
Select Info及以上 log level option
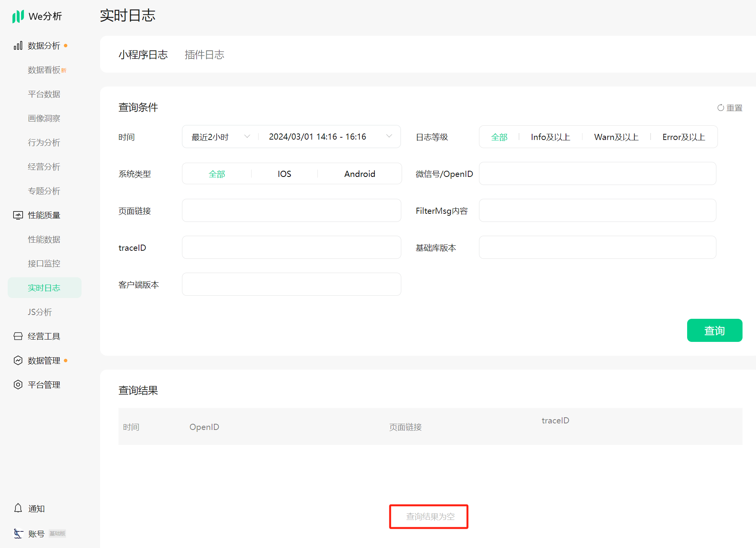coord(550,137)
